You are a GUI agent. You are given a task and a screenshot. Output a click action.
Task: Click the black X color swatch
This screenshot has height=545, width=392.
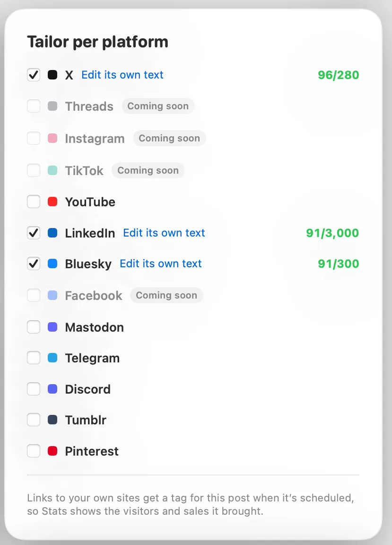click(x=52, y=75)
